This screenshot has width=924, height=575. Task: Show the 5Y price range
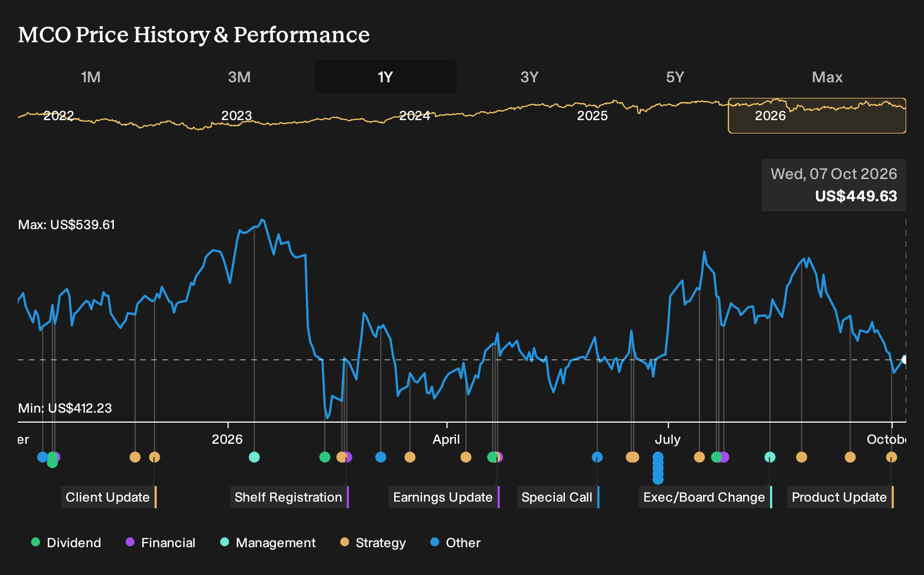675,77
